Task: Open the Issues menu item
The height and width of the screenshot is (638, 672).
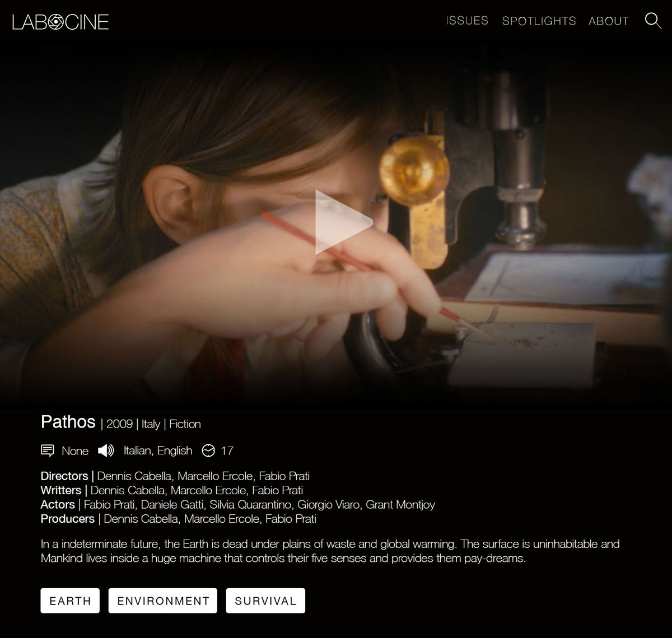Action: click(x=467, y=21)
